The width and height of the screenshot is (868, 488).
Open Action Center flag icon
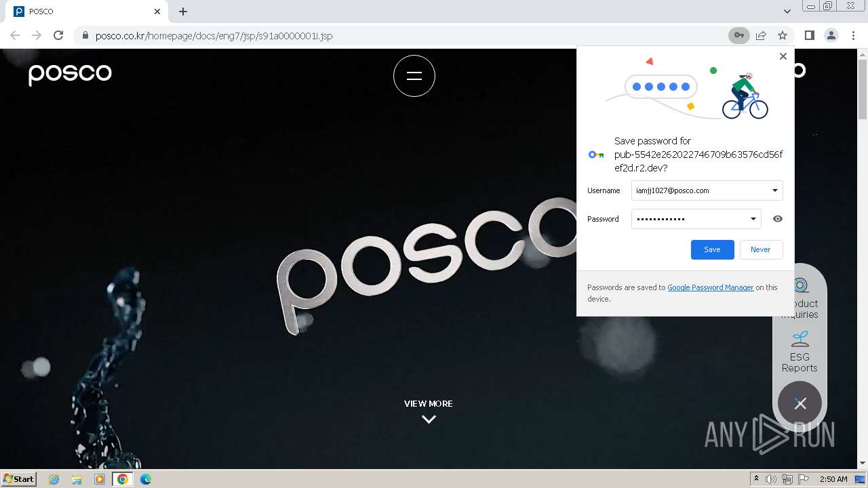[x=804, y=479]
